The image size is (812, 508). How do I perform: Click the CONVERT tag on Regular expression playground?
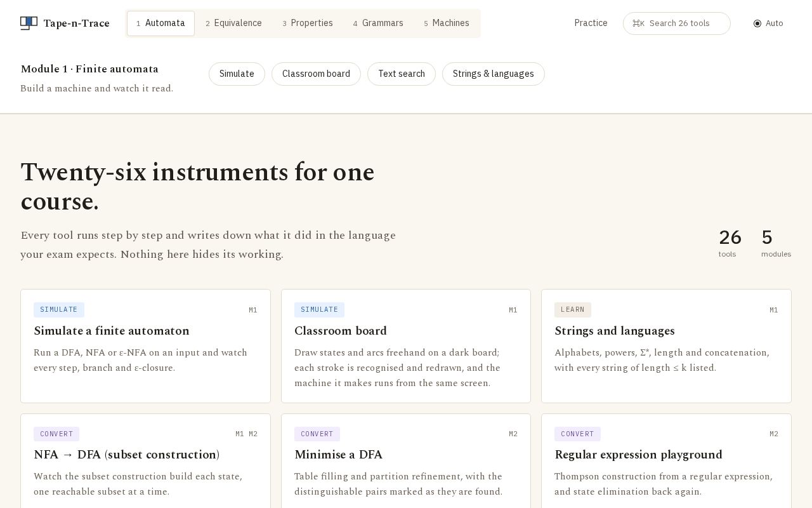(x=577, y=434)
